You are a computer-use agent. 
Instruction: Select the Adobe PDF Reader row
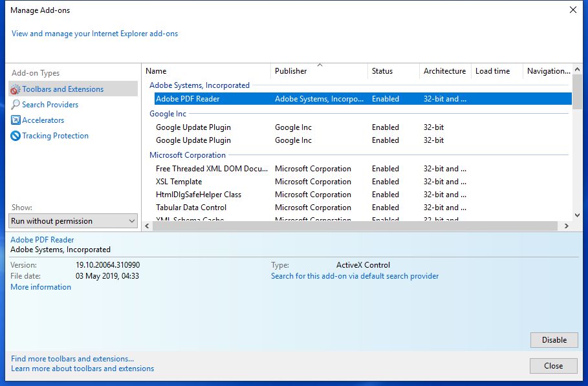(363, 99)
